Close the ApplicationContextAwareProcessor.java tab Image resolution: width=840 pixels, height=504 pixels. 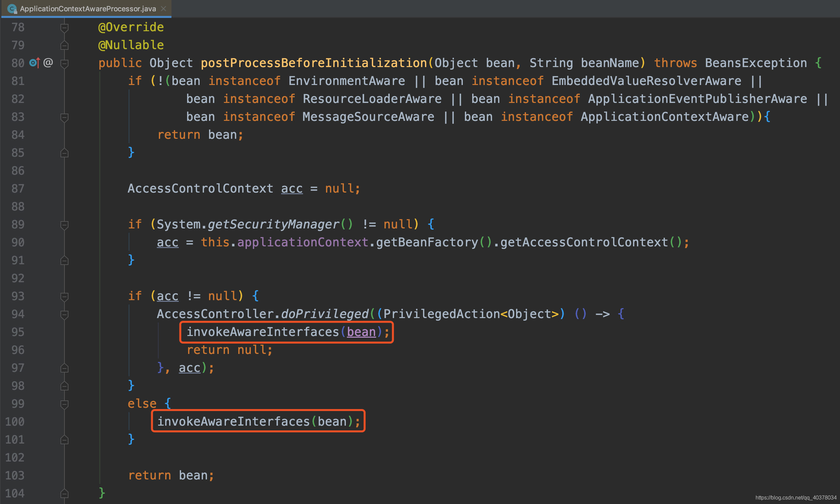[x=163, y=9]
